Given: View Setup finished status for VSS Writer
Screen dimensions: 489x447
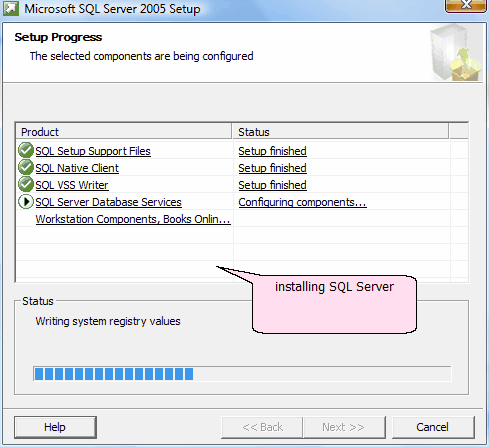Looking at the screenshot, I should (272, 185).
